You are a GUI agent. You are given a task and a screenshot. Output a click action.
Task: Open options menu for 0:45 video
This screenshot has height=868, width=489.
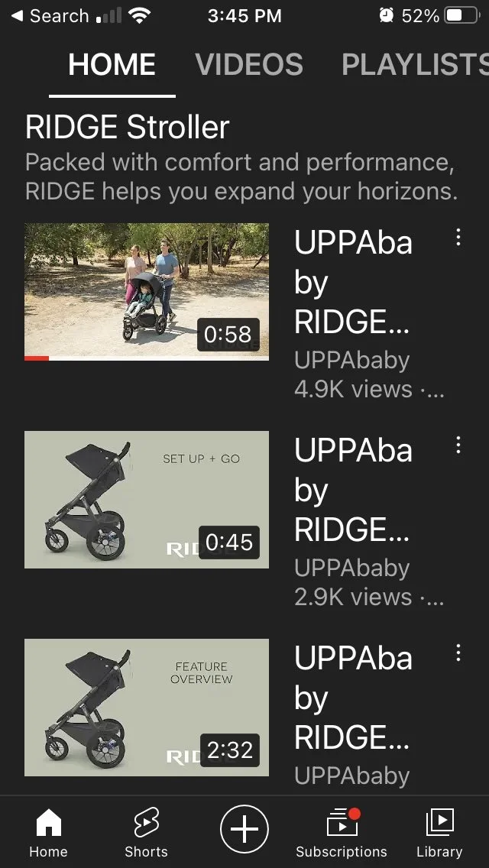point(458,445)
